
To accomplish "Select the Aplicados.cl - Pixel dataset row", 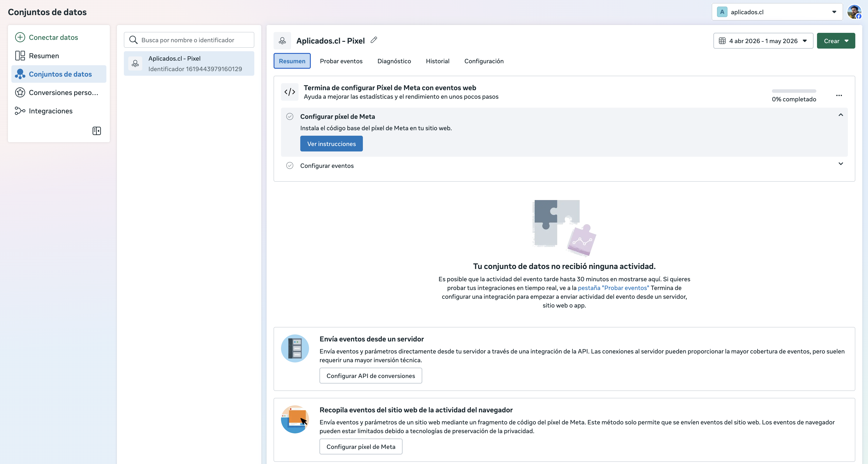I will (189, 63).
